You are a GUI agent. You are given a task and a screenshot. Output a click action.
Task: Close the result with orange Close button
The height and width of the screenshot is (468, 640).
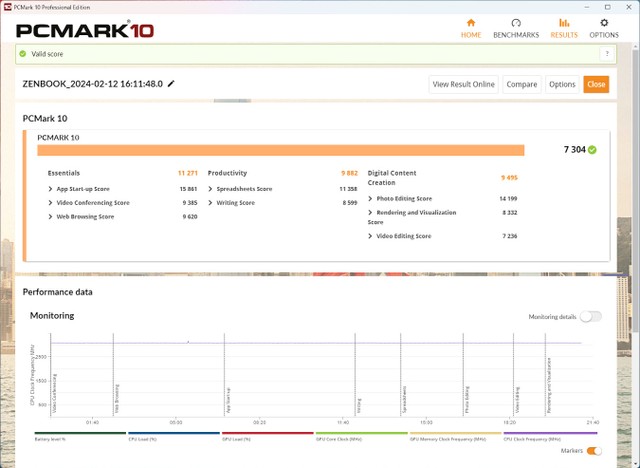pyautogui.click(x=596, y=84)
